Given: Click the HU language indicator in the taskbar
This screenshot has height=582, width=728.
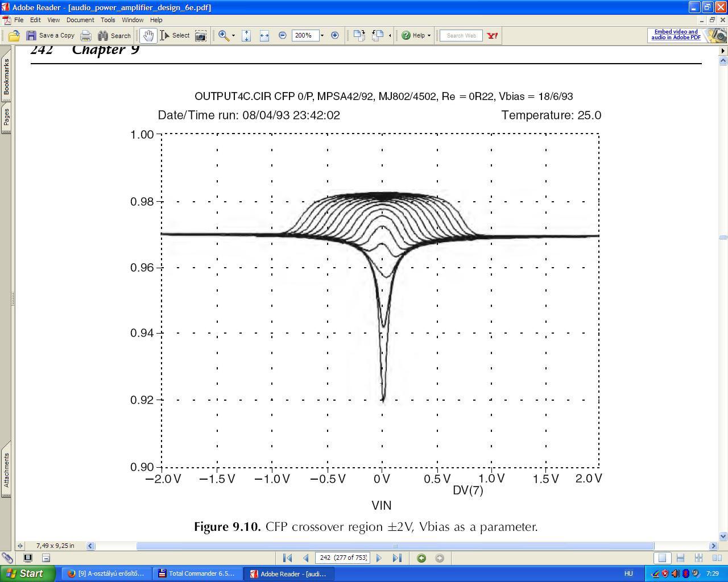Looking at the screenshot, I should [628, 573].
